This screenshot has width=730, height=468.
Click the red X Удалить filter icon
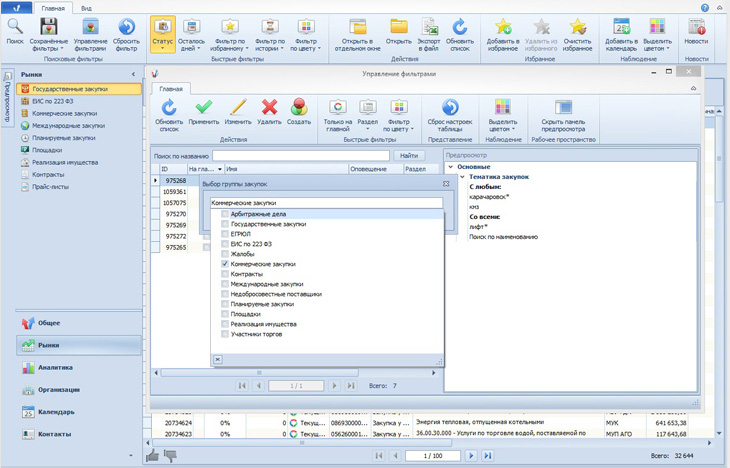269,109
